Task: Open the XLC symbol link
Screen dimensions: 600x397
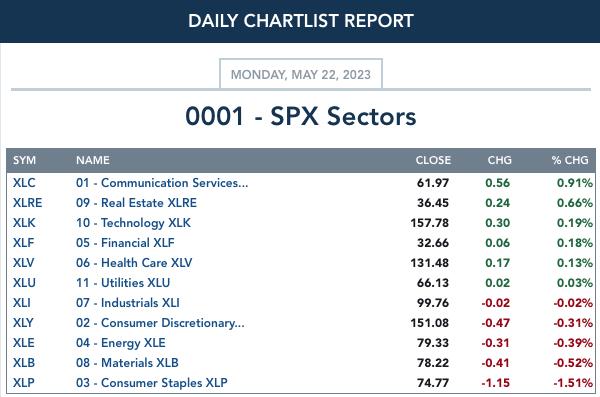Action: (x=24, y=183)
